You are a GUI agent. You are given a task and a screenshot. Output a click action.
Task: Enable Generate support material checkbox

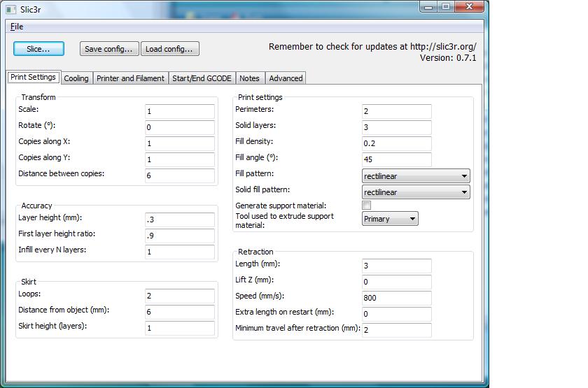click(366, 206)
